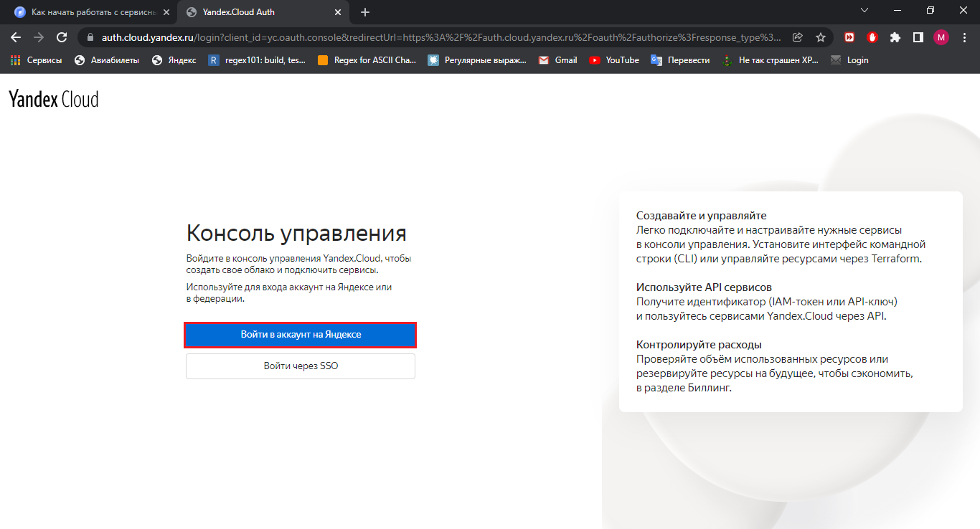Click the address bar URL
This screenshot has height=529, width=980.
[x=441, y=37]
